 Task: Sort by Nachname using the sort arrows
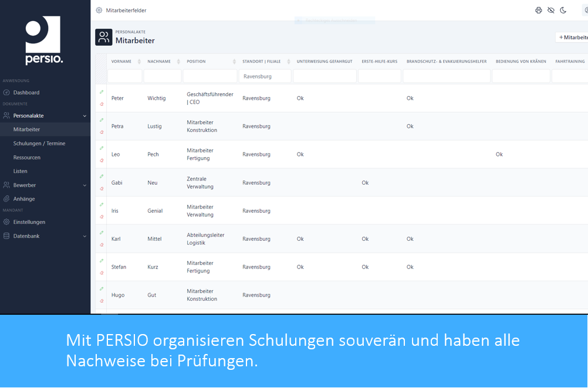(178, 62)
